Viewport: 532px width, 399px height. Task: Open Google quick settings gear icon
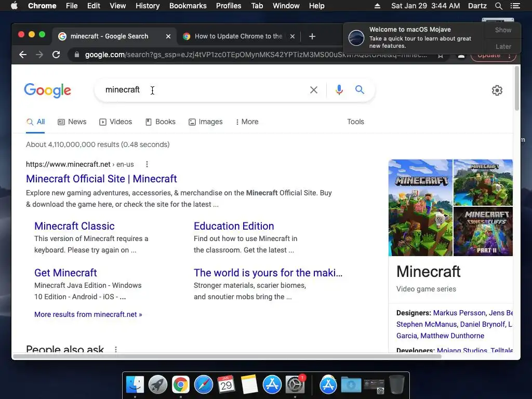pos(497,90)
